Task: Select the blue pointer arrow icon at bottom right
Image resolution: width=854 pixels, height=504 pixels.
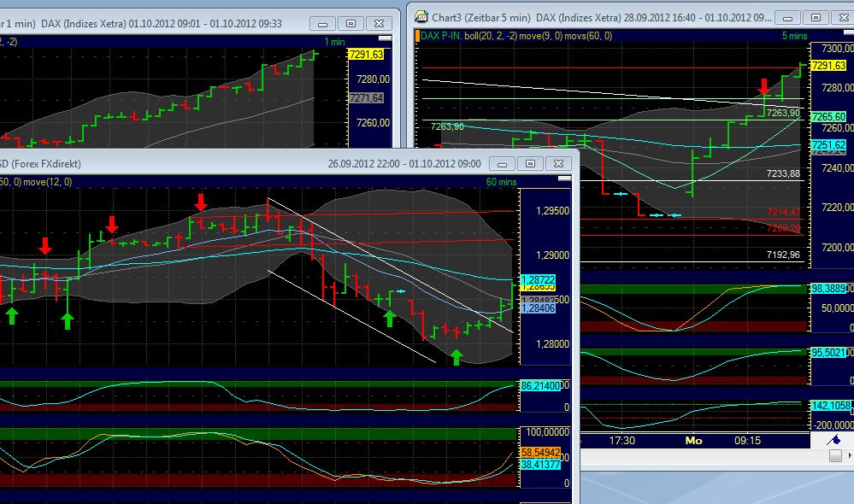Action: (x=834, y=441)
